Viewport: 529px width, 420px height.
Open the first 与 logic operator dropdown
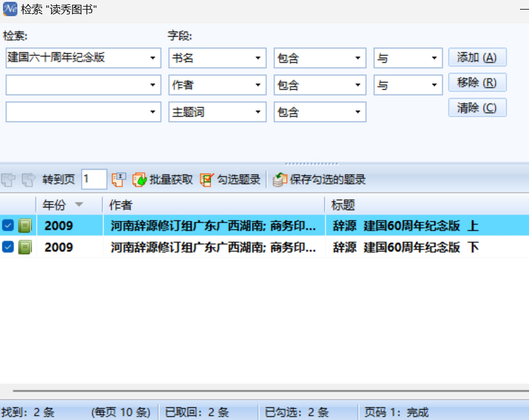point(434,58)
